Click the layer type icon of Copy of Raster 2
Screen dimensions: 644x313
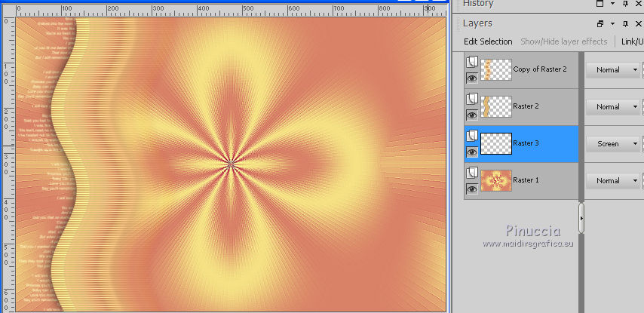pos(472,63)
